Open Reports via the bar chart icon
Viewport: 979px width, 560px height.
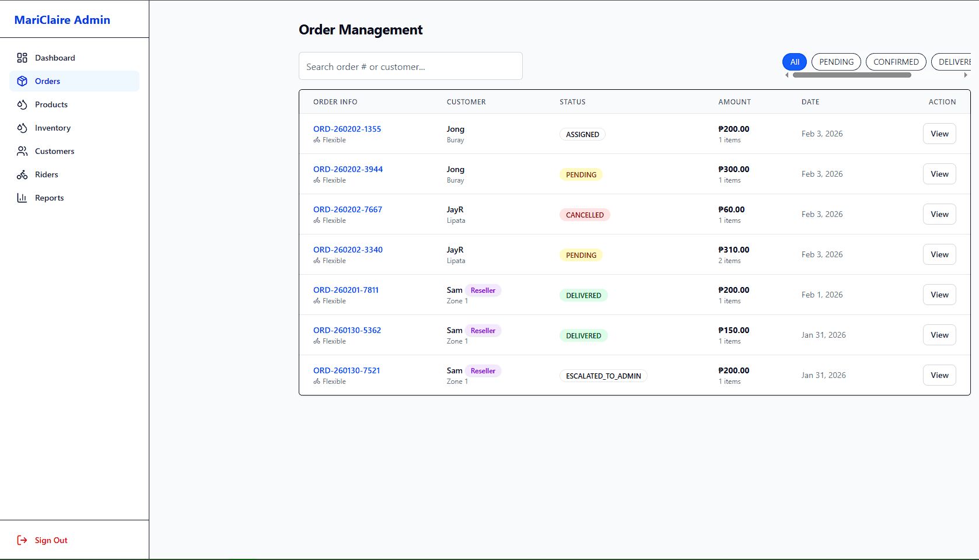(x=22, y=198)
